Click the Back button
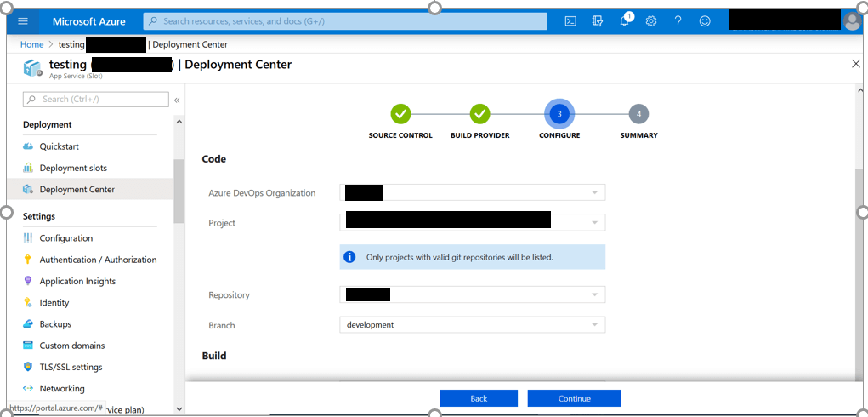Image resolution: width=868 pixels, height=417 pixels. [x=479, y=398]
